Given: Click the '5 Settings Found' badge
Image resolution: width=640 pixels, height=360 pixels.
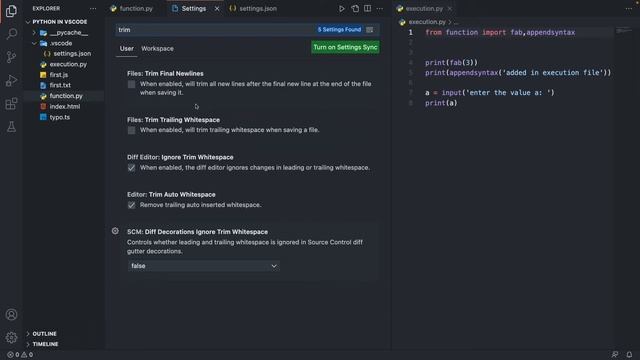Looking at the screenshot, I should tap(339, 30).
